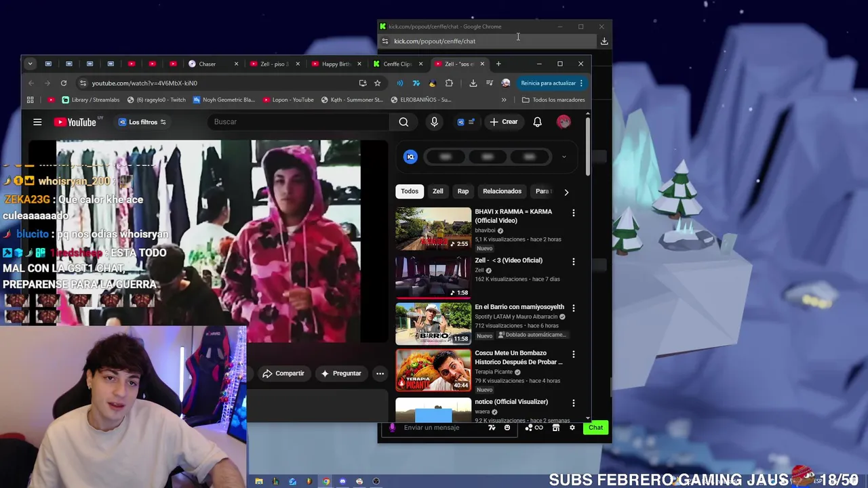The height and width of the screenshot is (488, 868).
Task: Open more video actions ellipsis button
Action: coord(380,373)
